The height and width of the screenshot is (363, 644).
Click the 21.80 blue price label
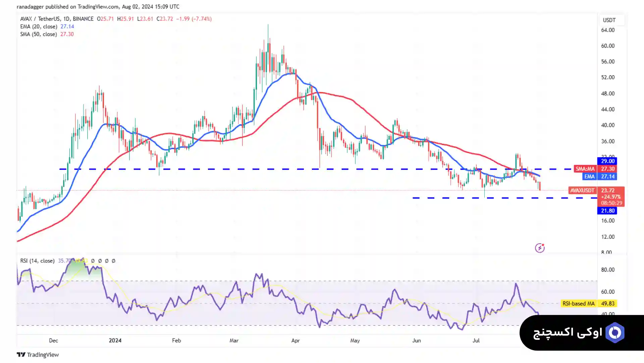tap(607, 211)
